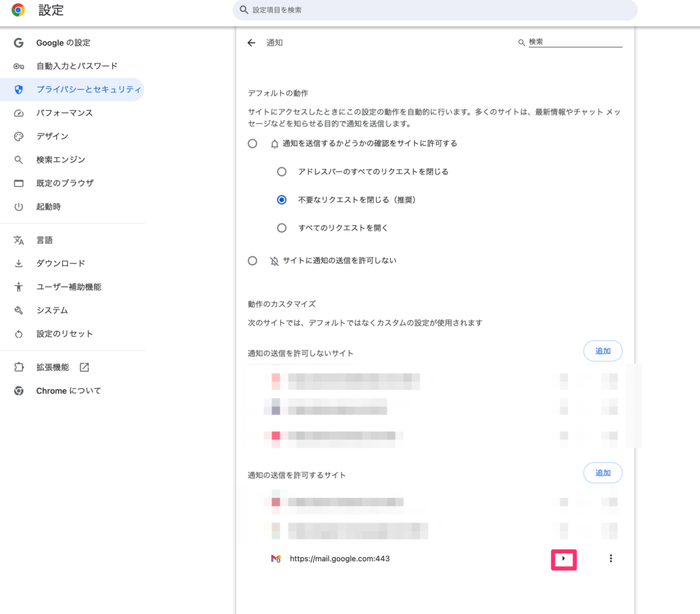Click 追加 next to 通知の送信を許可しないサイト
Screen dimensions: 700x614
click(x=602, y=350)
